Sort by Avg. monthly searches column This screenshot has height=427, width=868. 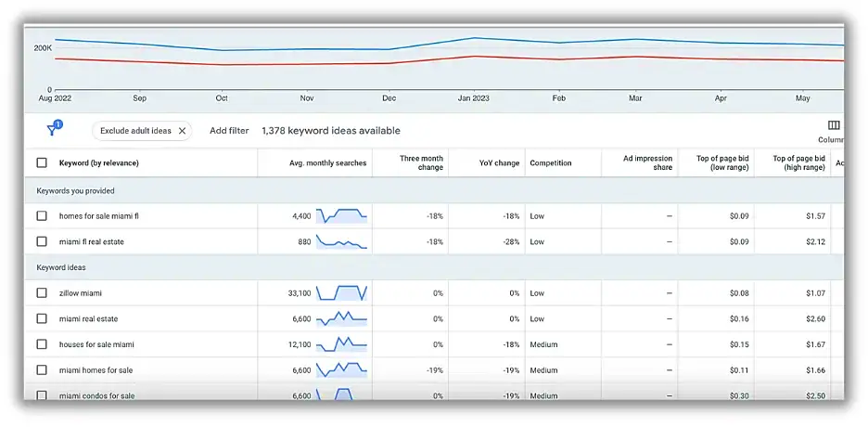327,163
